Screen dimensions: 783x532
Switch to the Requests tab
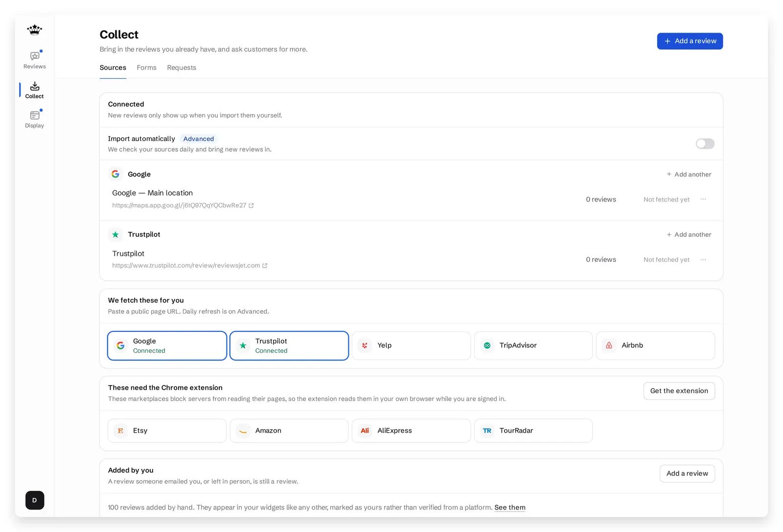point(182,68)
